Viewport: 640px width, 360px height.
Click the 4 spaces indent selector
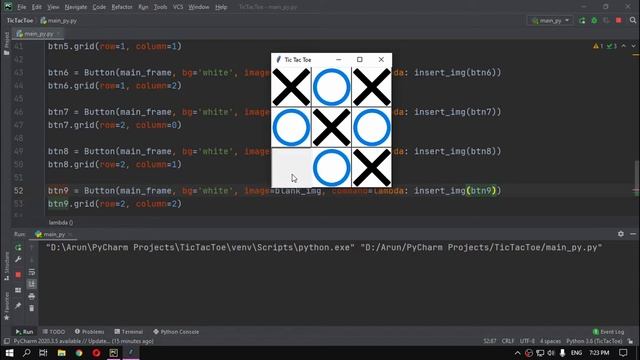[x=550, y=341]
